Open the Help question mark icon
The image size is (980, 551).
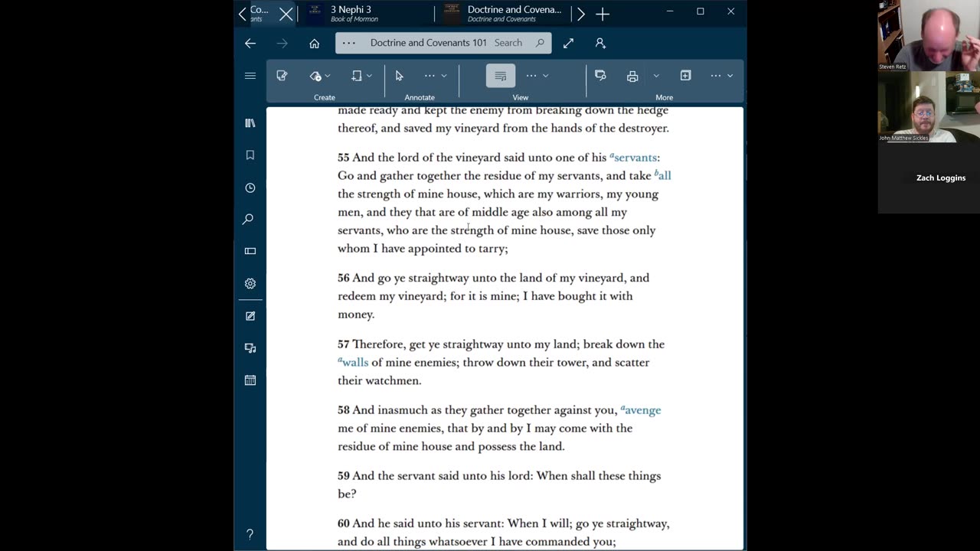tap(250, 533)
